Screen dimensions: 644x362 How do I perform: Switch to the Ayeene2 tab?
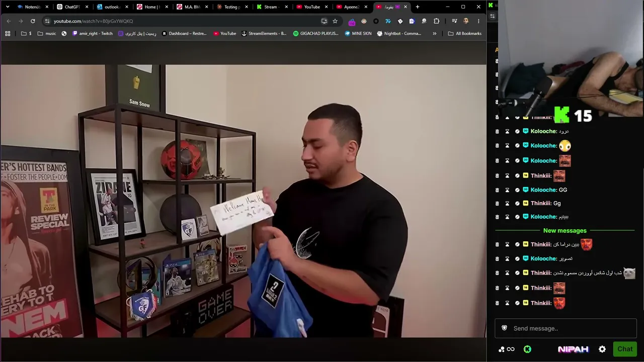(352, 7)
